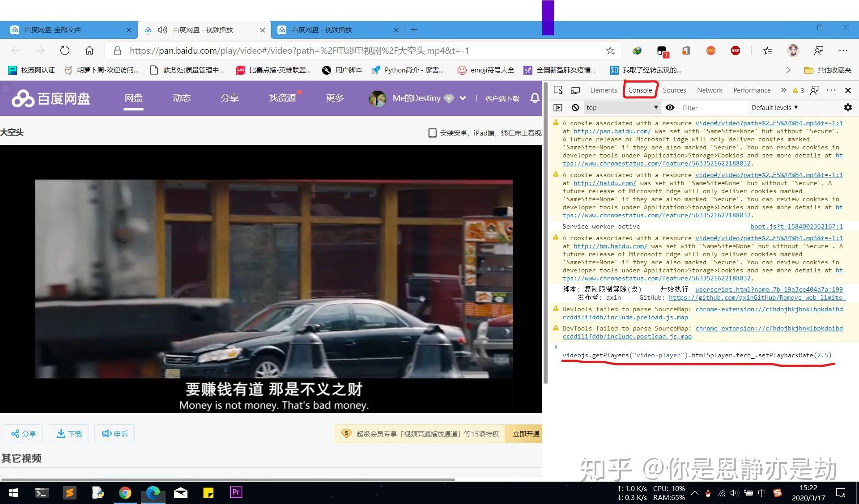Open the taskbar volume icon

click(x=734, y=493)
